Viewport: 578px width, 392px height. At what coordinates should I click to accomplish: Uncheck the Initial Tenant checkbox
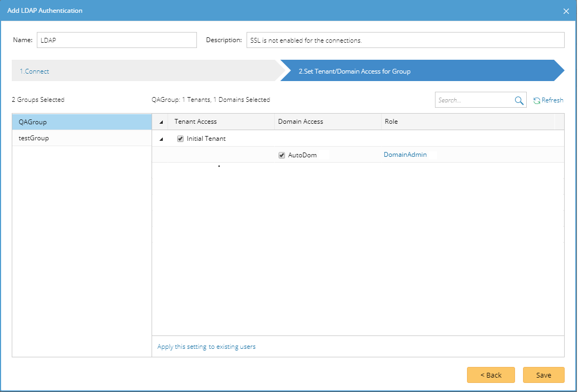coord(180,139)
